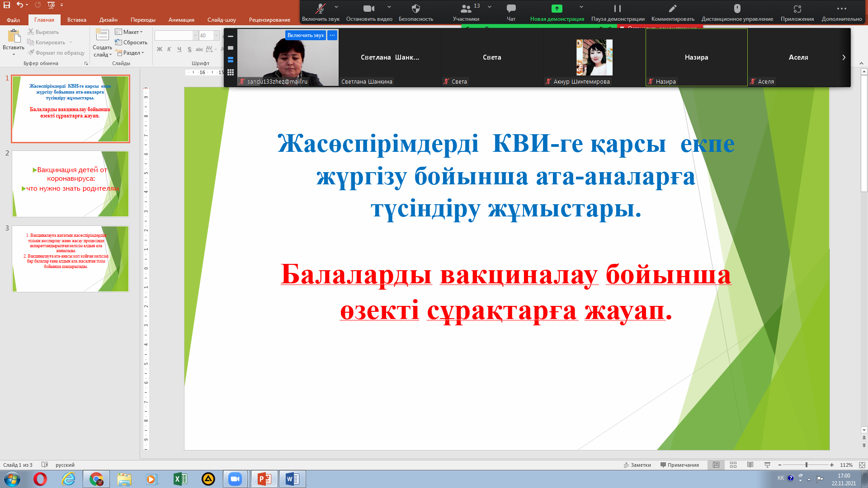Select slide 2 thumbnail

(71, 184)
